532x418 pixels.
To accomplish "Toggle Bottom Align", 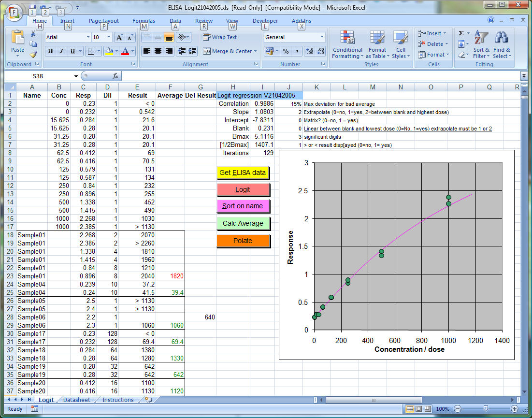I will [x=169, y=37].
